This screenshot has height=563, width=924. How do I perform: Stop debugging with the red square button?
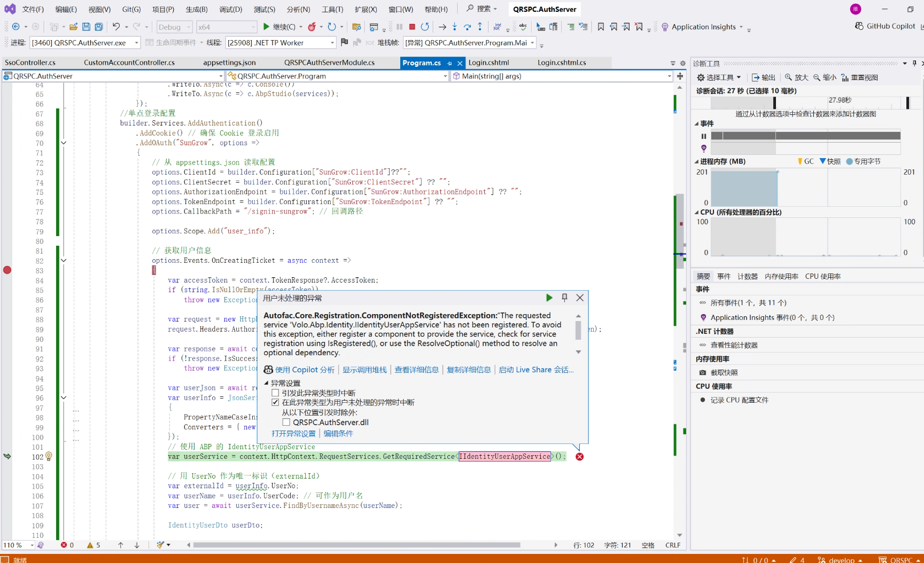(x=412, y=27)
